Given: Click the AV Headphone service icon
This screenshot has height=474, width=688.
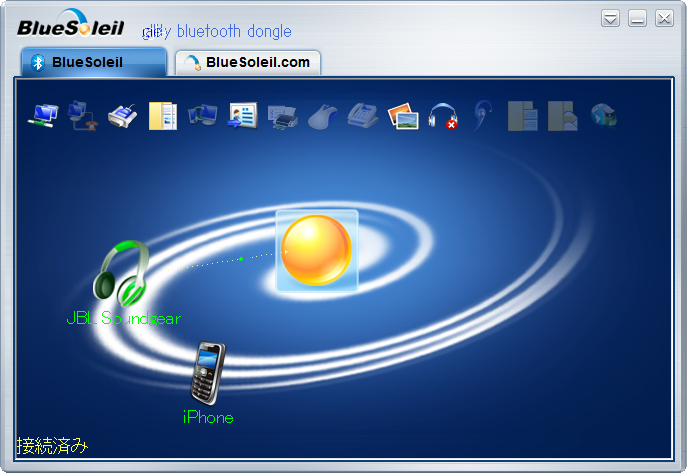Looking at the screenshot, I should (x=442, y=116).
